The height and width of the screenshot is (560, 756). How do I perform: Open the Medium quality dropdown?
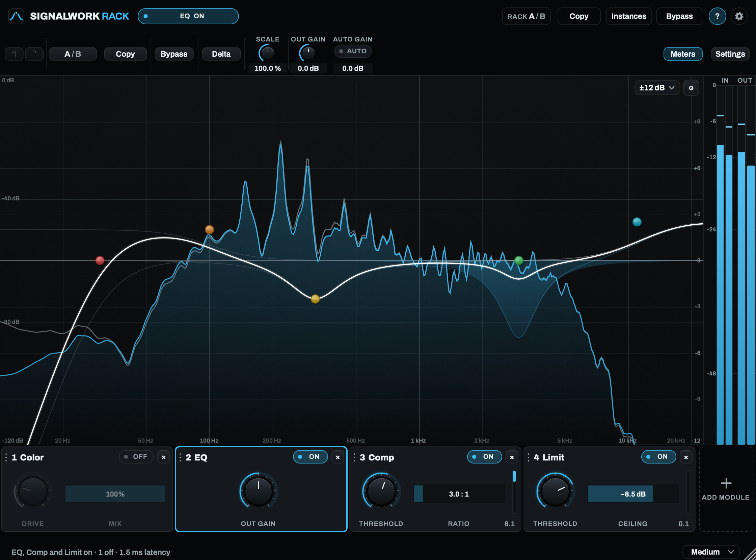[x=710, y=552]
